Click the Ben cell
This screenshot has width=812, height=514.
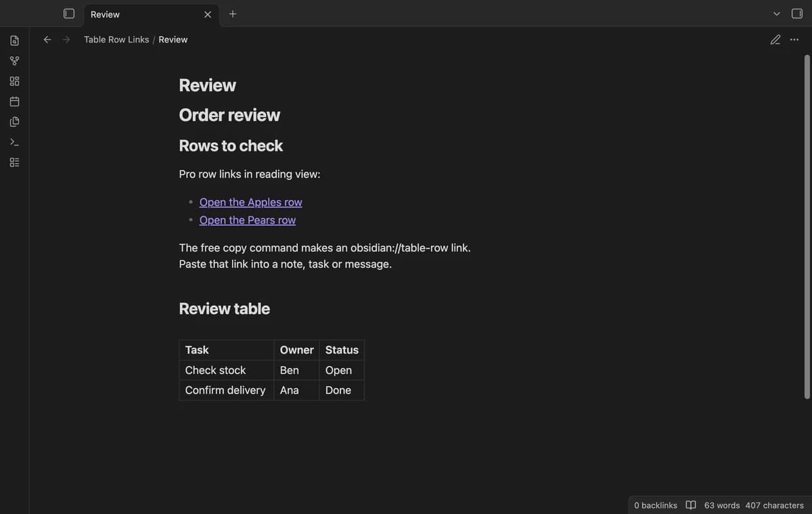point(296,370)
